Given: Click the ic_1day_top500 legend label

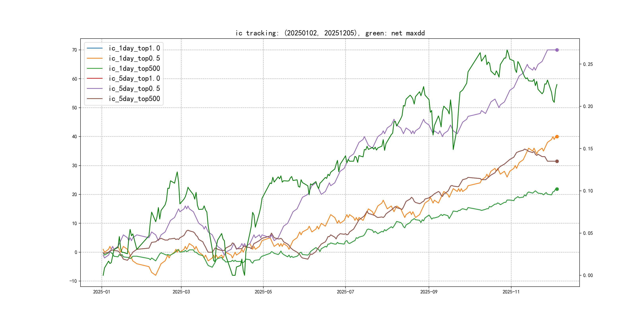Looking at the screenshot, I should click(134, 69).
